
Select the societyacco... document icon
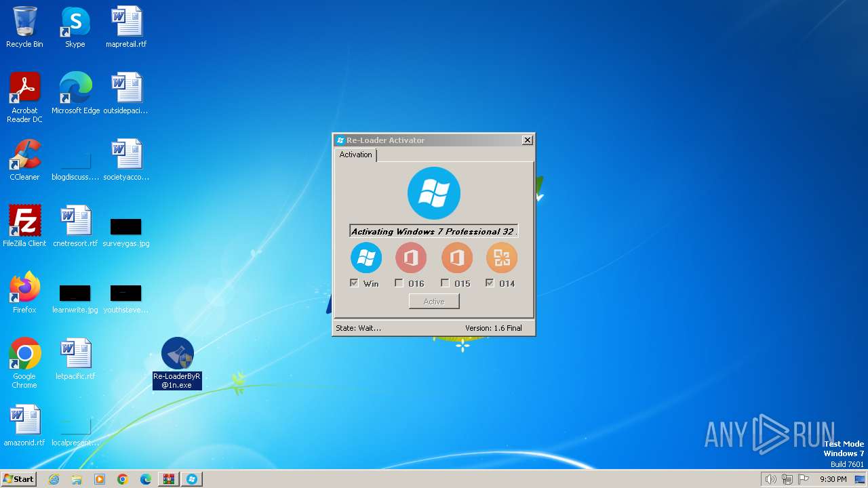126,160
